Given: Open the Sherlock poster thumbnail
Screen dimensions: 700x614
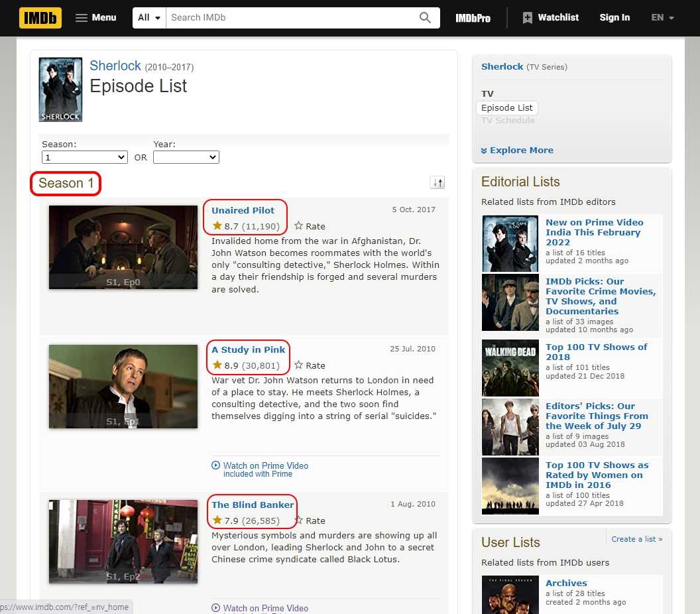Looking at the screenshot, I should click(60, 90).
